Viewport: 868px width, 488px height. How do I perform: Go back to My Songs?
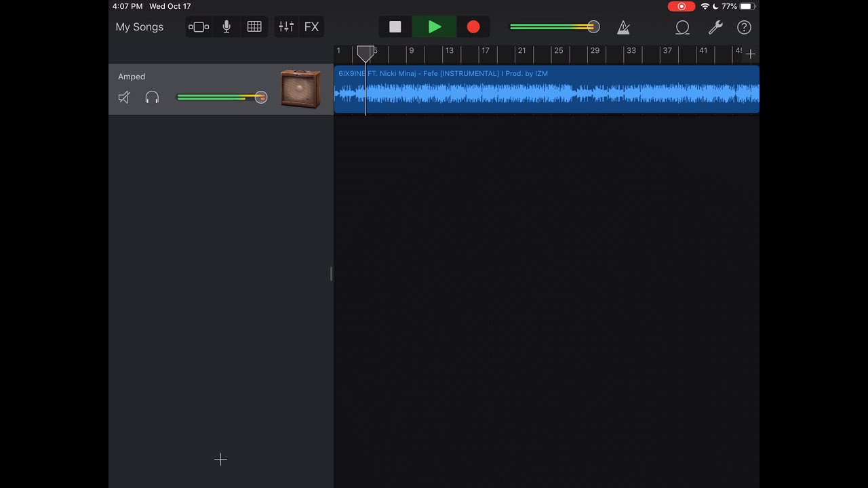[x=139, y=27]
